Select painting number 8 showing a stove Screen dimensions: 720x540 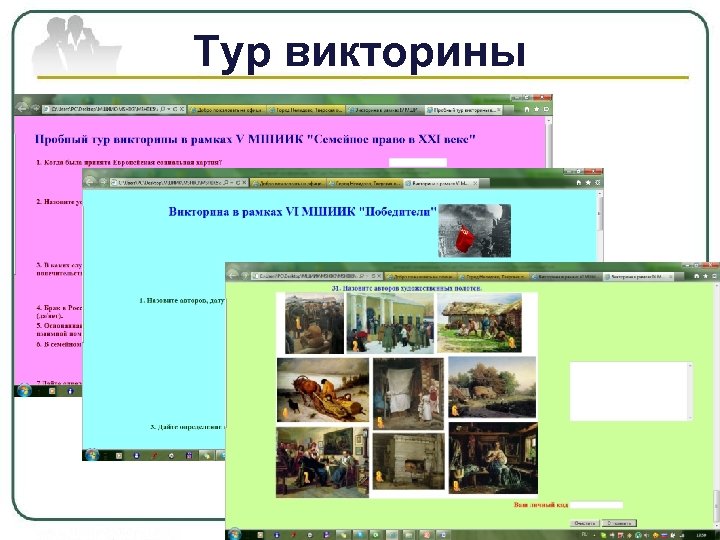409,461
